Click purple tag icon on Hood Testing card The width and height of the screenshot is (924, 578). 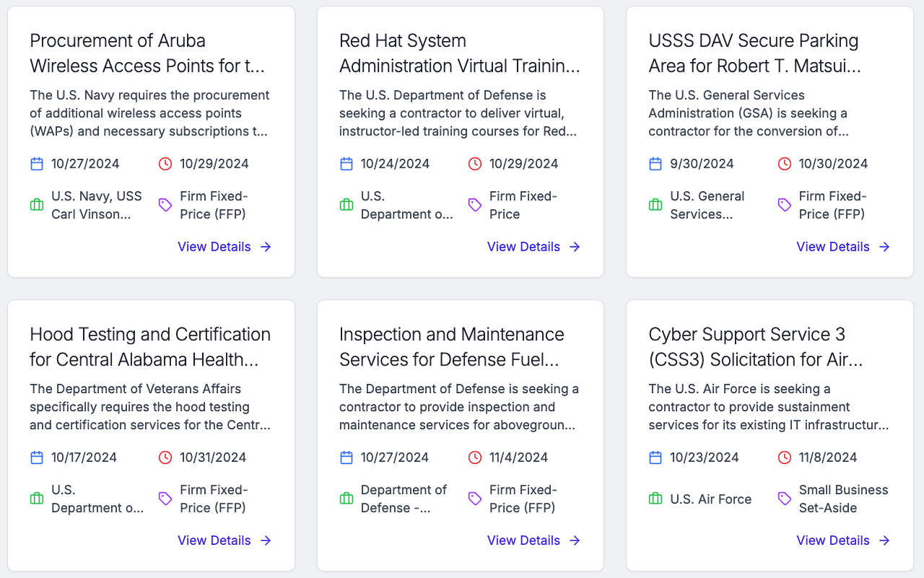tap(165, 499)
